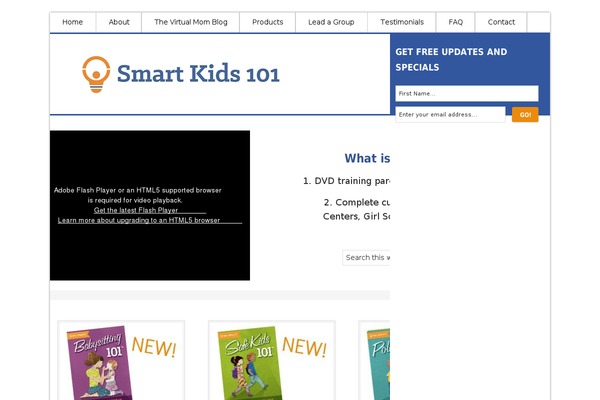Image resolution: width=600 pixels, height=400 pixels.
Task: Select Lead a Group in navigation
Action: (x=331, y=22)
